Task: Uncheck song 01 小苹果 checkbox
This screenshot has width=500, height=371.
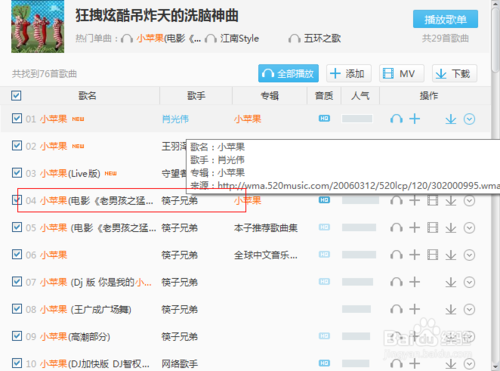Action: point(17,118)
